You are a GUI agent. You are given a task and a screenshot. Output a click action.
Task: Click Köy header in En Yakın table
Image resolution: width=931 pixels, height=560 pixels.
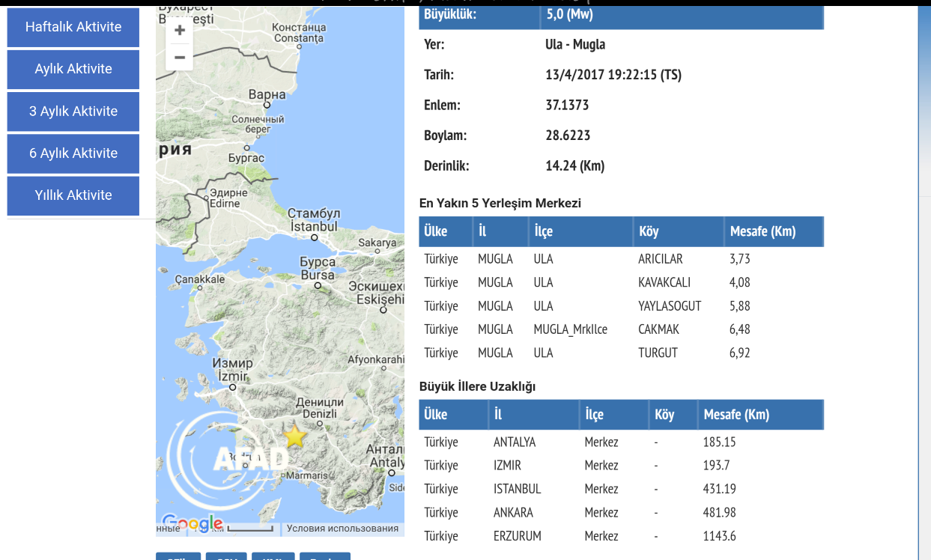click(649, 231)
